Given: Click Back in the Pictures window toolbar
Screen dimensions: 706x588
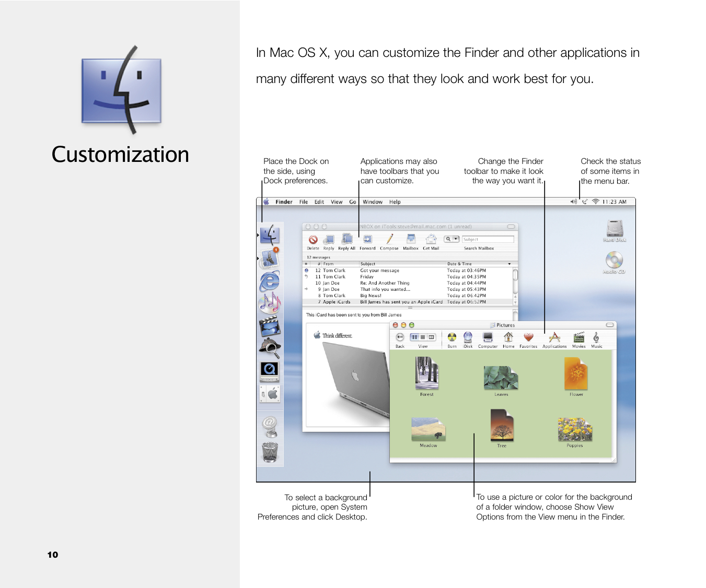Looking at the screenshot, I should [x=400, y=340].
